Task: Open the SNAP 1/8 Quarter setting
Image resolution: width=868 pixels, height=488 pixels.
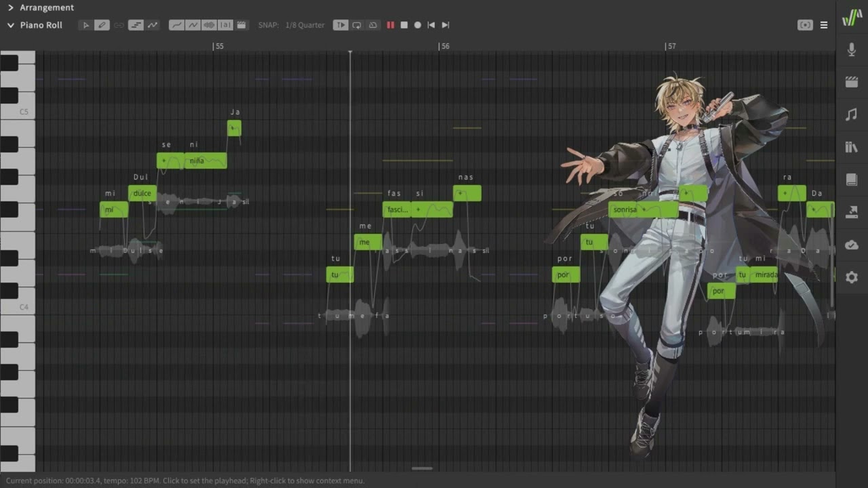Action: click(292, 25)
